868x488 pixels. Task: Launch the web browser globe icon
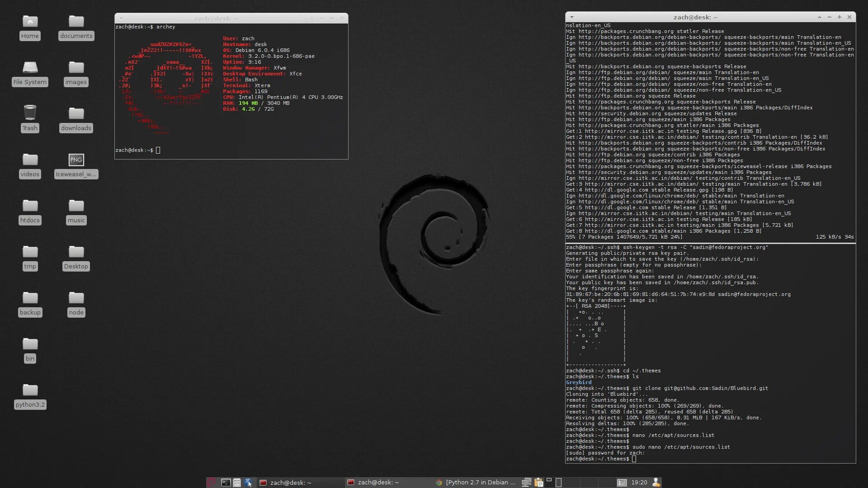pyautogui.click(x=248, y=483)
